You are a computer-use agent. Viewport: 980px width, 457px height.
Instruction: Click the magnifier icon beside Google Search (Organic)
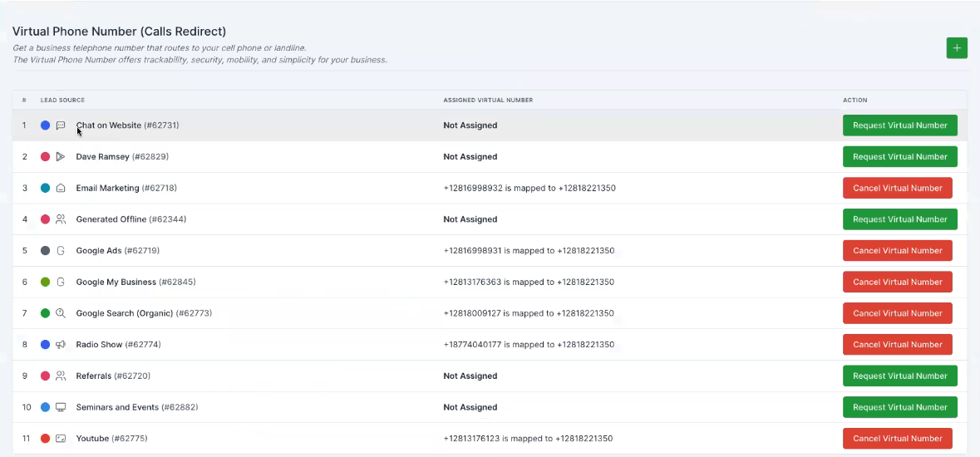pos(61,313)
